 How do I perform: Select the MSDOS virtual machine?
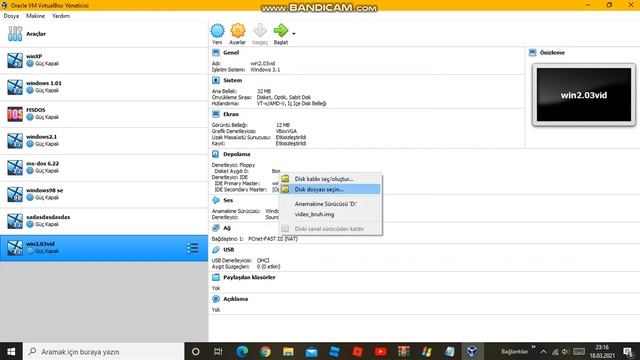click(104, 114)
